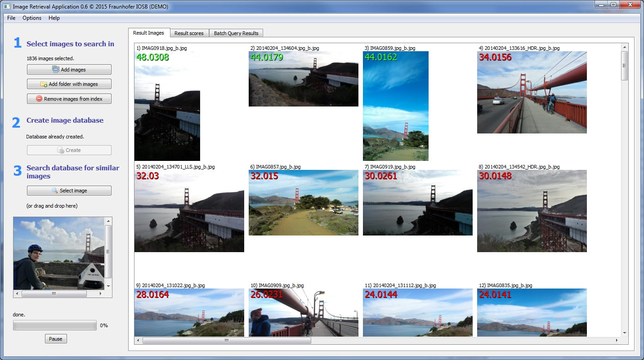Click the '1836 images selected.' text
Screen dimensions: 644x360
[50, 58]
